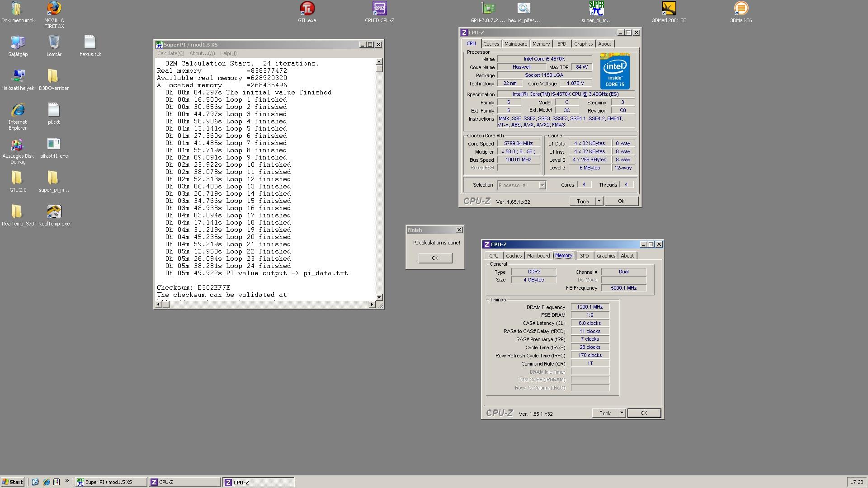Switch to SPD tab in lower CPU-Z
The height and width of the screenshot is (488, 868).
point(584,256)
